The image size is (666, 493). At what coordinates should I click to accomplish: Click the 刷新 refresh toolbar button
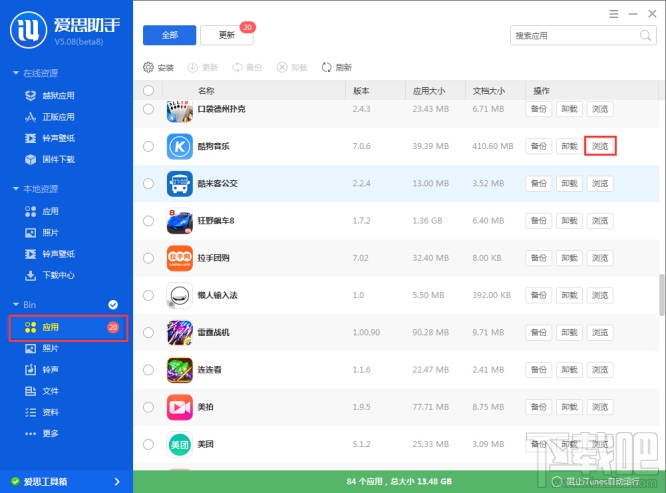click(x=336, y=68)
